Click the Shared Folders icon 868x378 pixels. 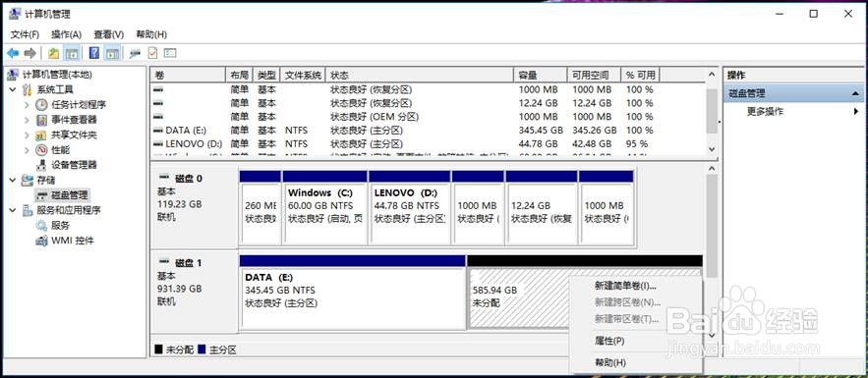(x=41, y=135)
